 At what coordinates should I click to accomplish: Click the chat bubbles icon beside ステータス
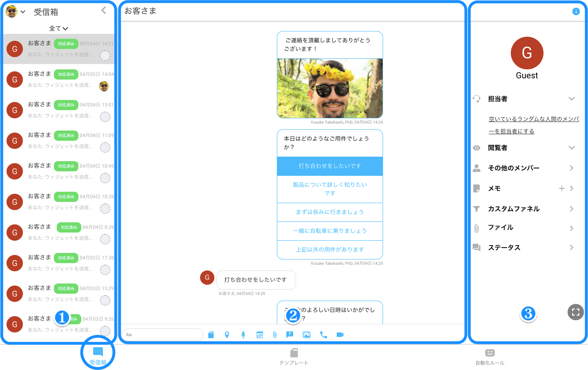(477, 248)
